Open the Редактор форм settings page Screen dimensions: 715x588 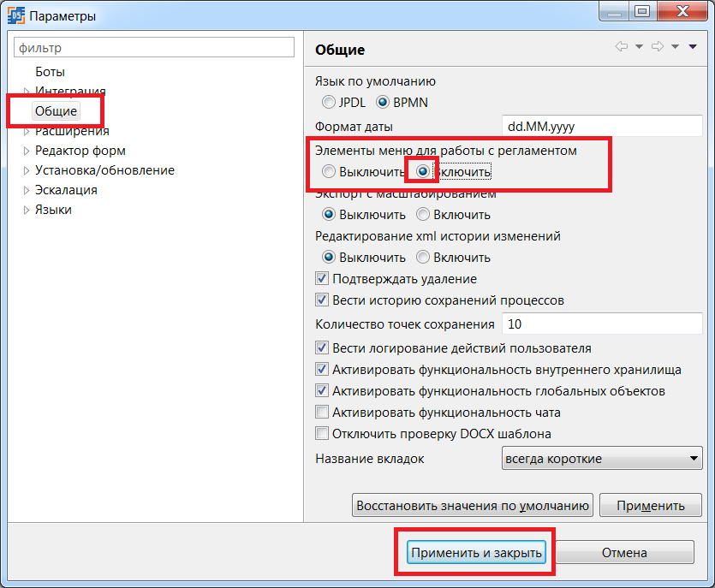(80, 151)
